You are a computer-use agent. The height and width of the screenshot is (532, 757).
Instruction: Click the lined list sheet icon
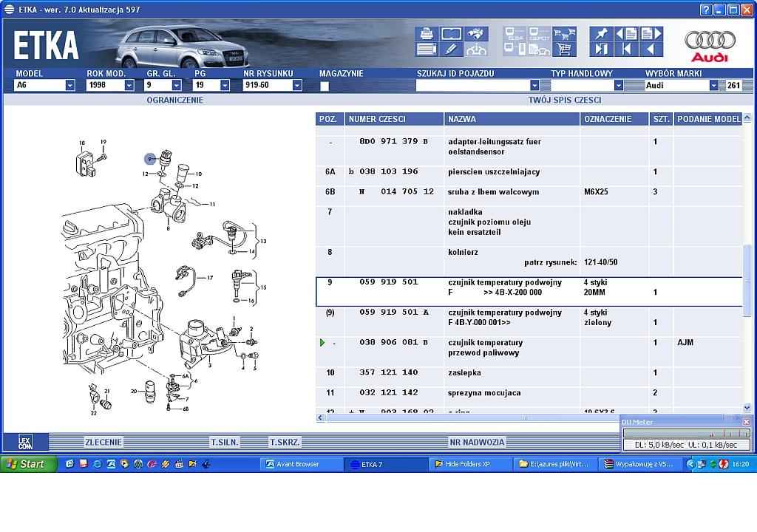(x=427, y=49)
